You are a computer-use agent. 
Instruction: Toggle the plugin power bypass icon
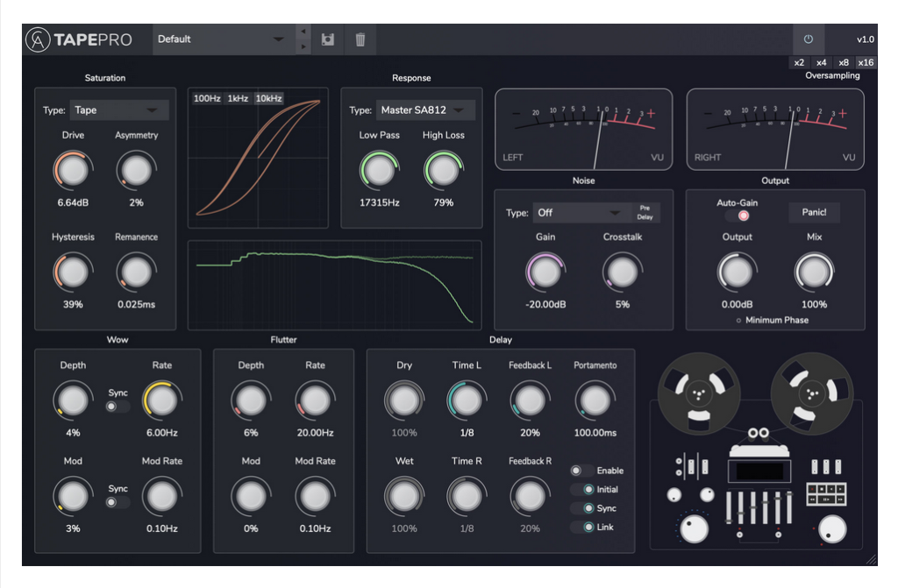pyautogui.click(x=808, y=39)
